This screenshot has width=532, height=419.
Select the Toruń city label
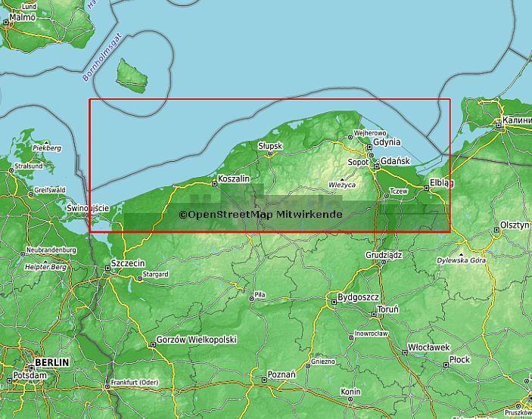(x=387, y=310)
